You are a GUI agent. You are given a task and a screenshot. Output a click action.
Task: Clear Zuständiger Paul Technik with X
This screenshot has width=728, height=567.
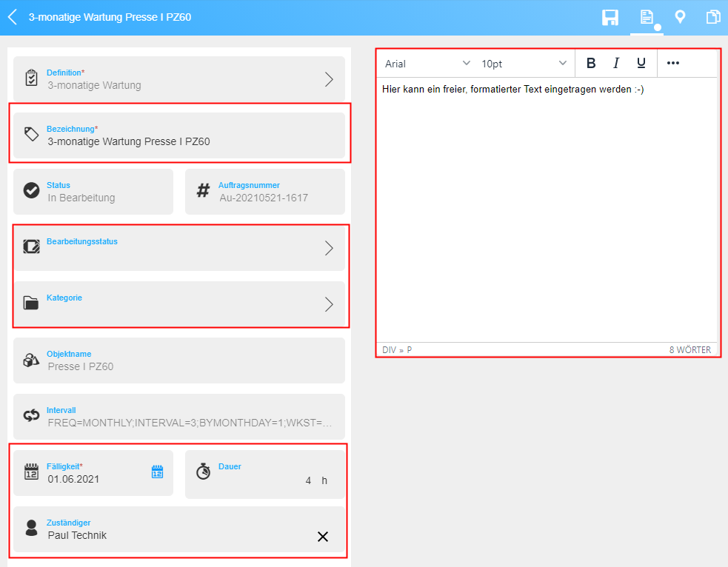coord(323,537)
